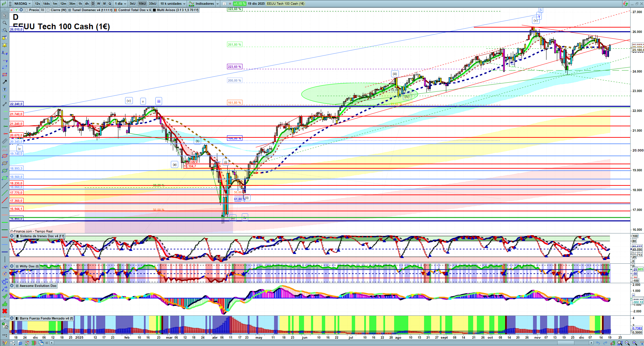This screenshot has height=346, width=644.
Task: Click the green checkmark tool icon
Action: coord(5,296)
